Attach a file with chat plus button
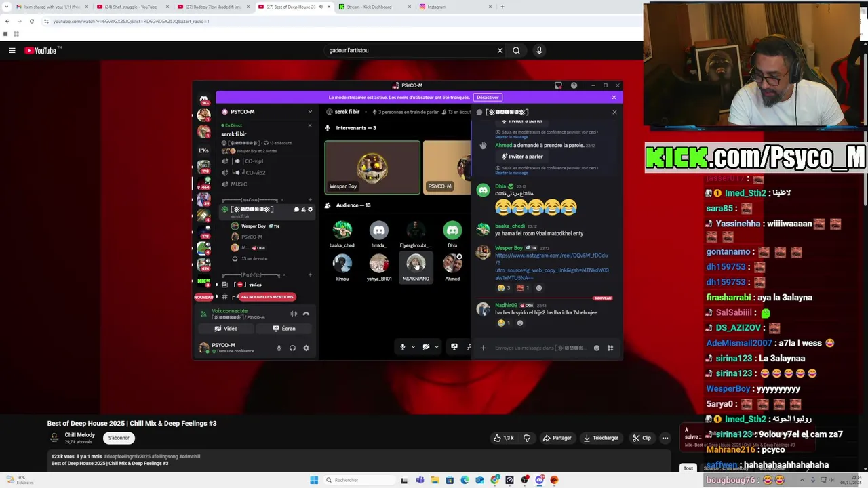Image resolution: width=868 pixels, height=488 pixels. coord(483,348)
